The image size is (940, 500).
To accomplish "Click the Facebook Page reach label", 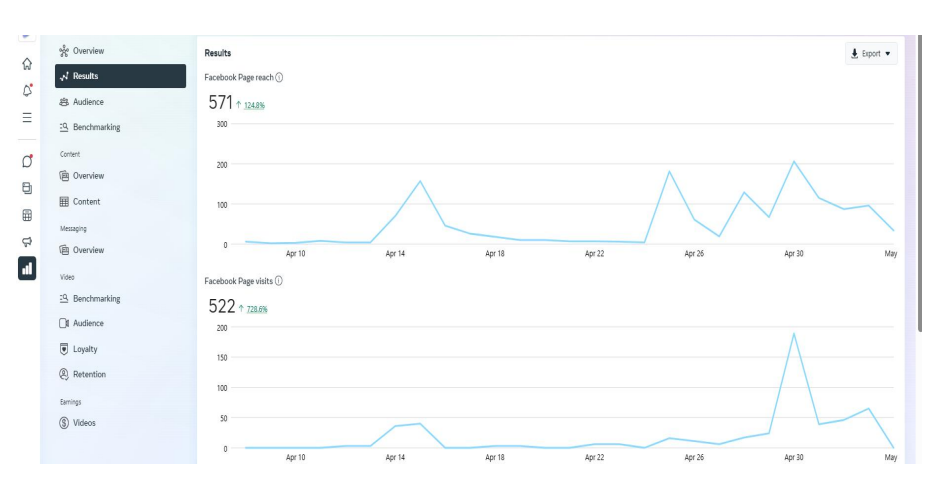I will point(239,77).
